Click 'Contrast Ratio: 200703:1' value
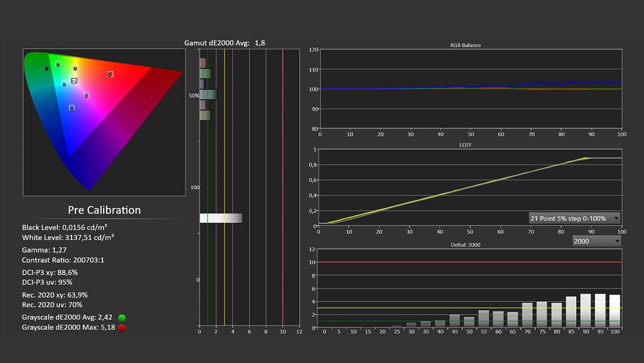Screen dimensions: 644x363 (x=63, y=260)
